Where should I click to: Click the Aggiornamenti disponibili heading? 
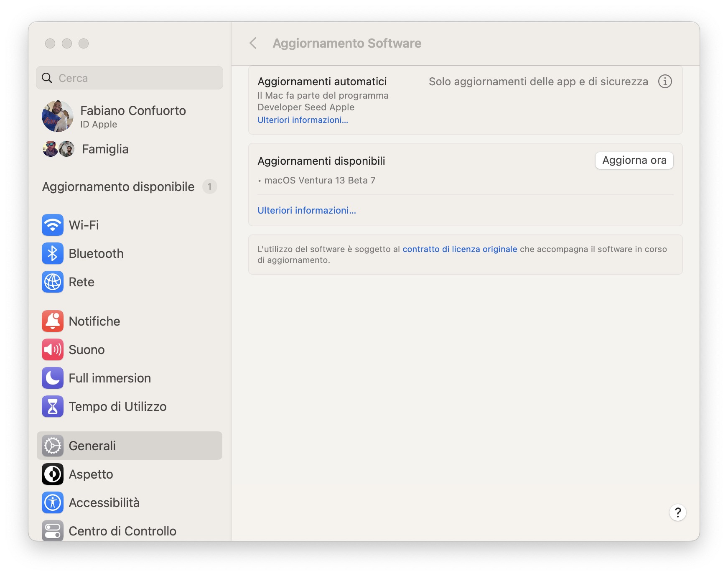[321, 161]
